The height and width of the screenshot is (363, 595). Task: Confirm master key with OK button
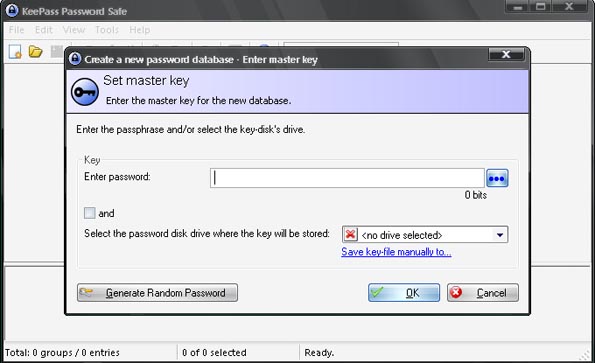(404, 292)
